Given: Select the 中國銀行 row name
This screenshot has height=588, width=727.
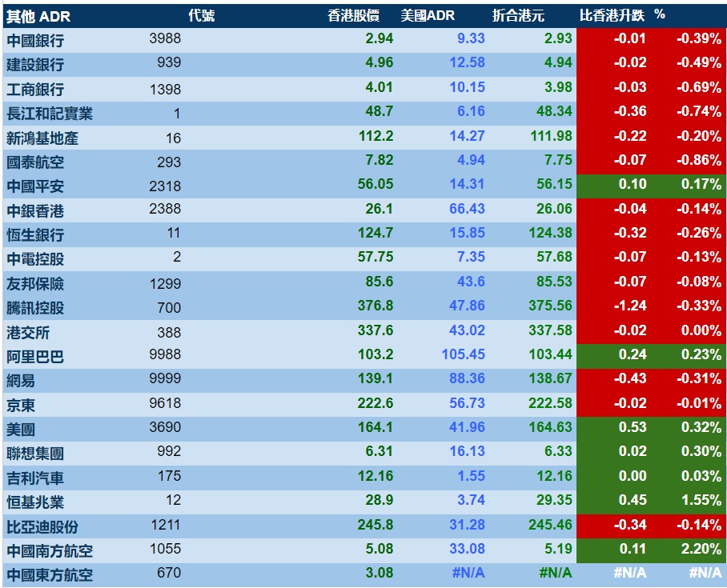Looking at the screenshot, I should [35, 41].
